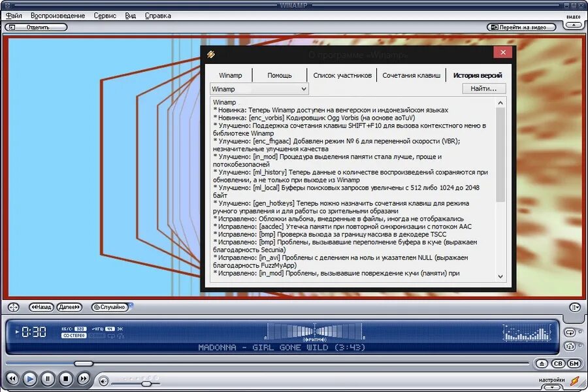Click the seek bar position thumb
The height and width of the screenshot is (392, 588).
[x=83, y=363]
